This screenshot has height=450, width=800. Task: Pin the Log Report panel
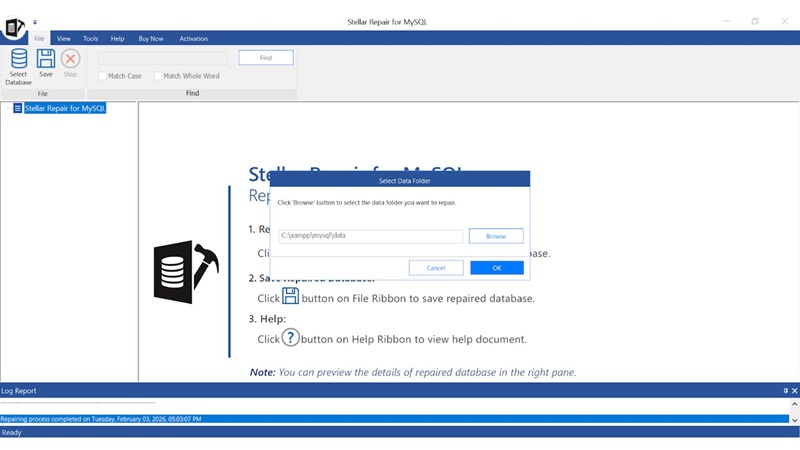(785, 391)
